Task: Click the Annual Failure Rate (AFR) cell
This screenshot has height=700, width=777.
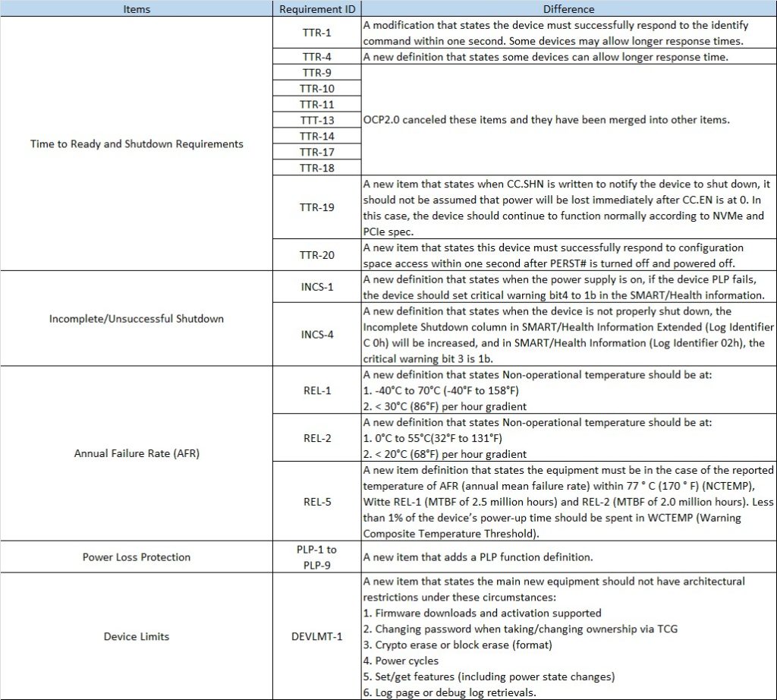Action: tap(137, 453)
